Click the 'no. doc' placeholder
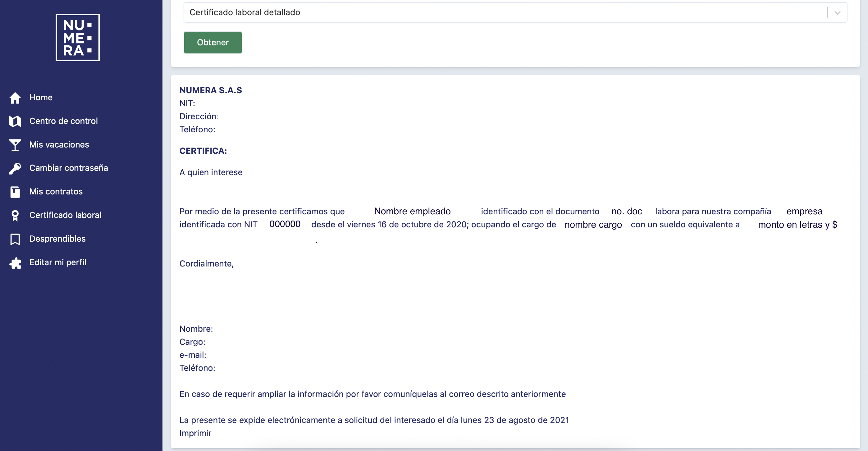The width and height of the screenshot is (868, 451). pos(626,211)
